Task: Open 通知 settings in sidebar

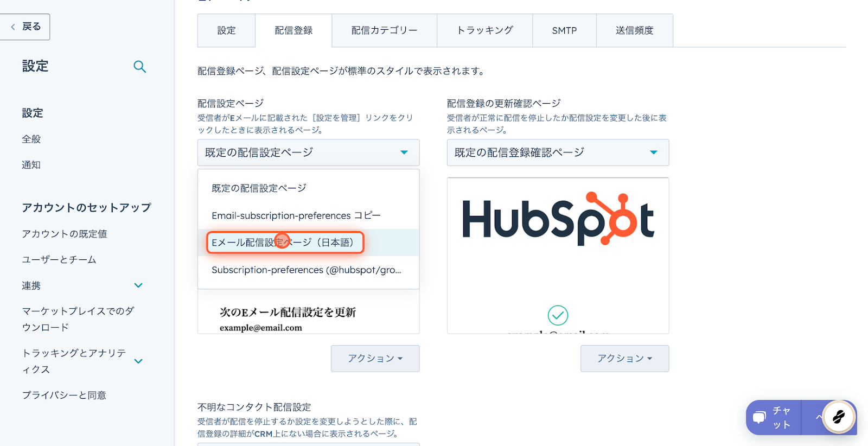Action: (31, 165)
